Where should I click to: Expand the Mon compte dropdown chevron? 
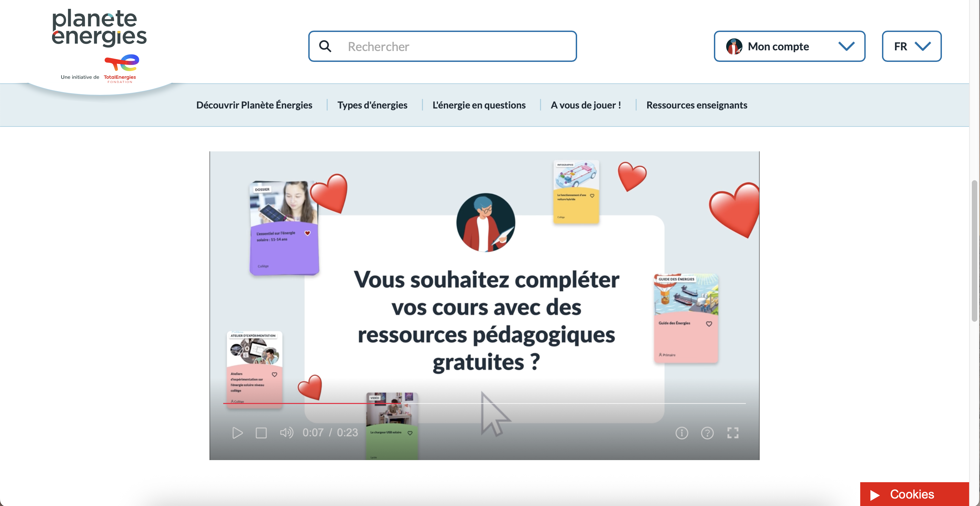(x=846, y=46)
